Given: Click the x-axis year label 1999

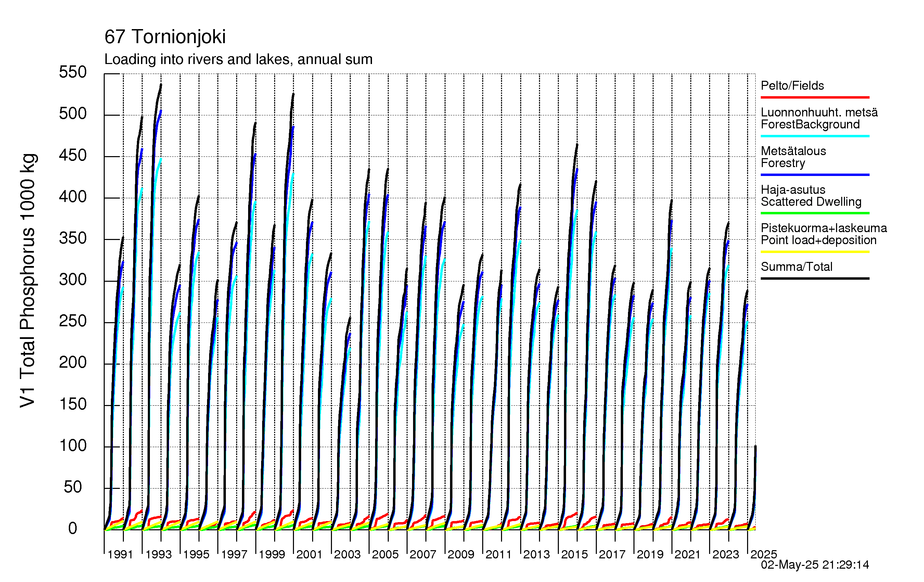Looking at the screenshot, I should click(x=272, y=554).
